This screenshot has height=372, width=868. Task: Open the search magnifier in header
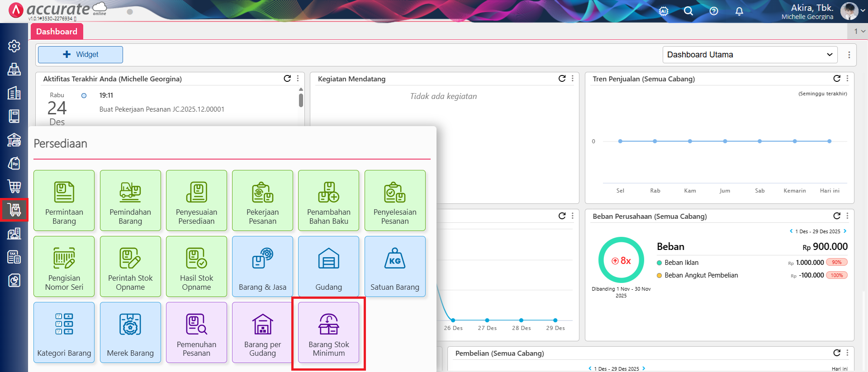(688, 11)
